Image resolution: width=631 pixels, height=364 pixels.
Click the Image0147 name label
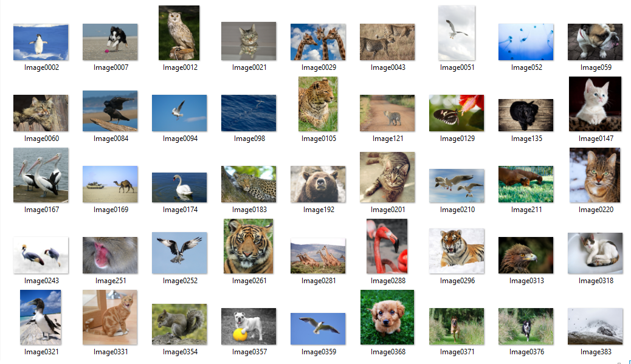[x=596, y=139]
